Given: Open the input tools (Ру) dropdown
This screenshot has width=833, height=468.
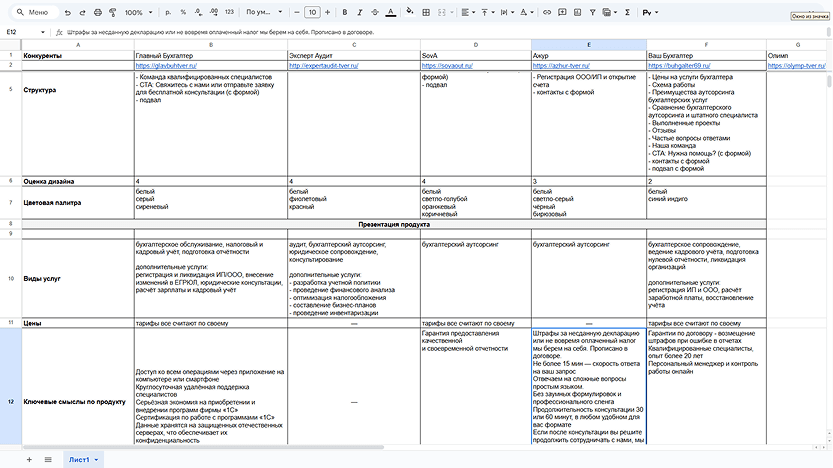Looking at the screenshot, I should (650, 12).
